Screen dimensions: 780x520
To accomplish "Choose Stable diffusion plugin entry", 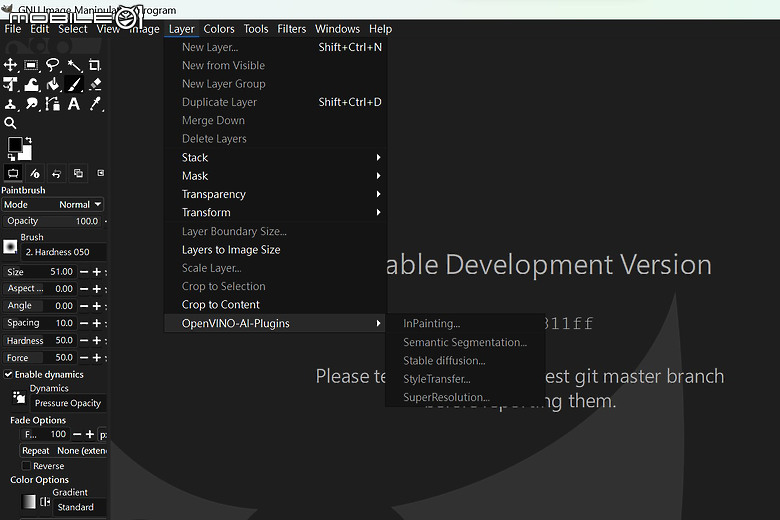I will point(465,361).
